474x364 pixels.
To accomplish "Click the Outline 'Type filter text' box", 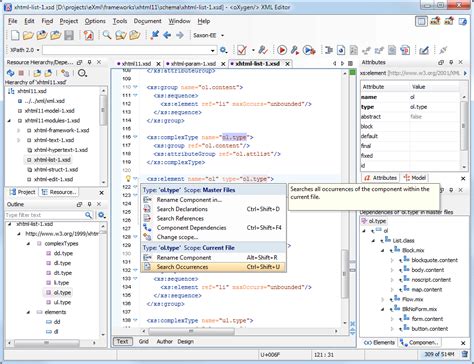I will coord(45,215).
